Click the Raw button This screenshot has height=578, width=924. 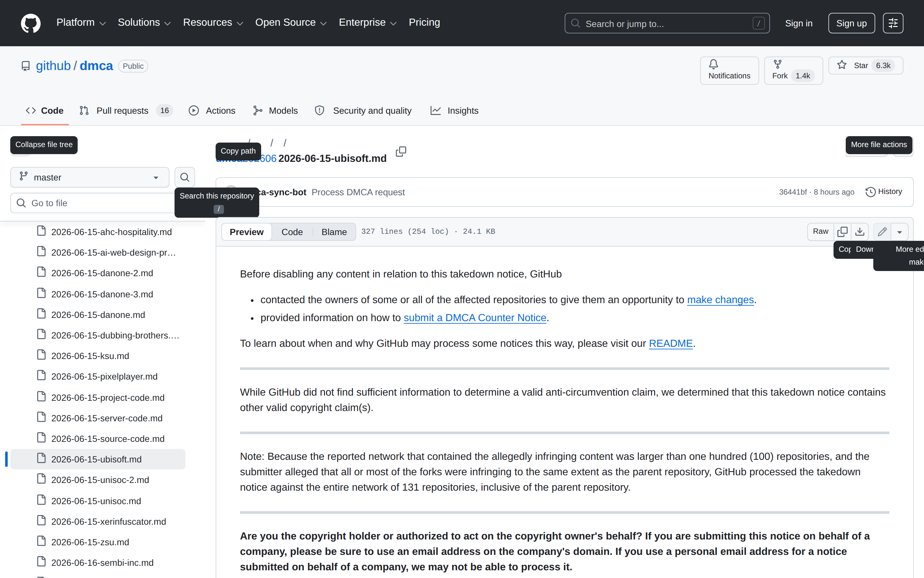[x=820, y=232]
